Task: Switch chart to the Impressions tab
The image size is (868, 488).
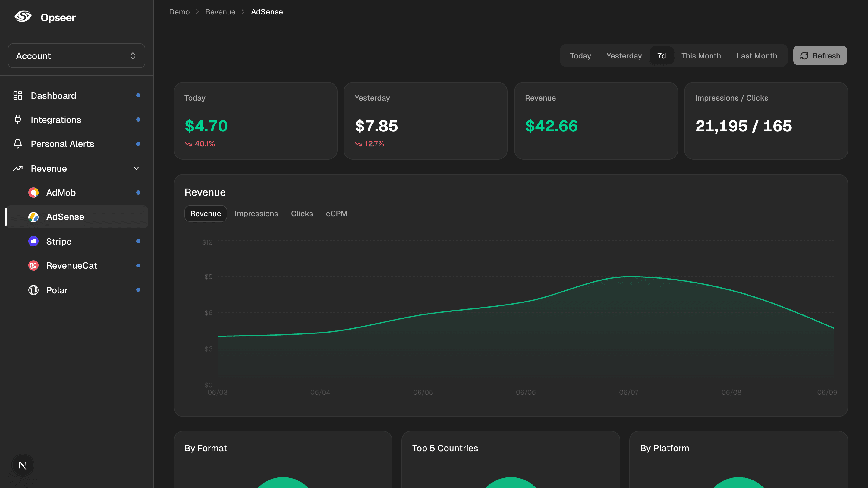Action: coord(256,214)
